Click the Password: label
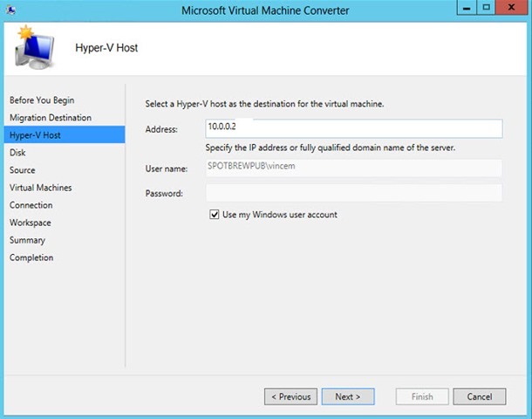The height and width of the screenshot is (419, 532). coord(164,194)
